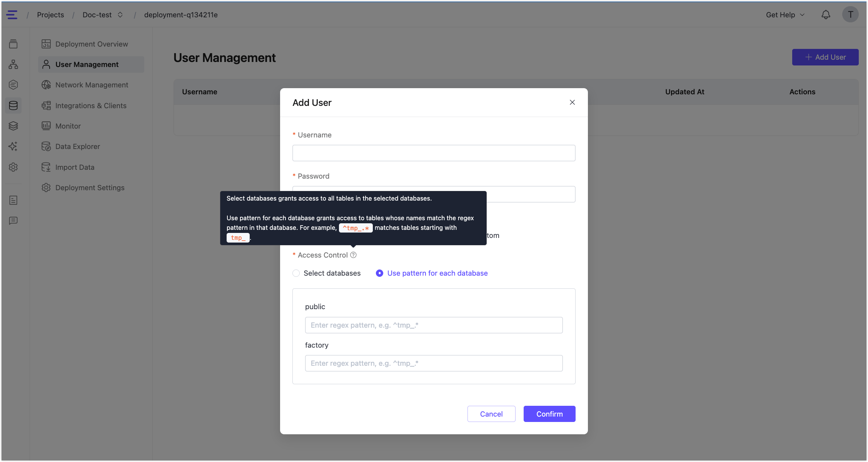Open User Management page
The height and width of the screenshot is (462, 868).
[91, 64]
